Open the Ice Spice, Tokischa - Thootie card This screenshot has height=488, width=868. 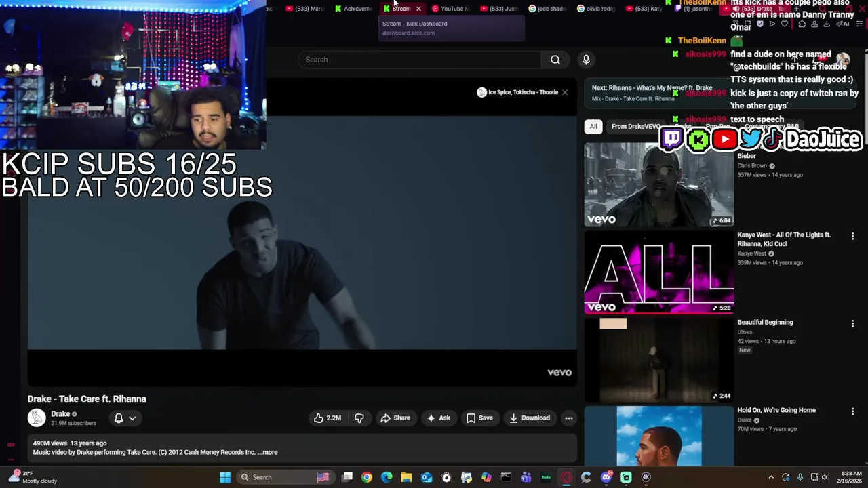pos(517,92)
